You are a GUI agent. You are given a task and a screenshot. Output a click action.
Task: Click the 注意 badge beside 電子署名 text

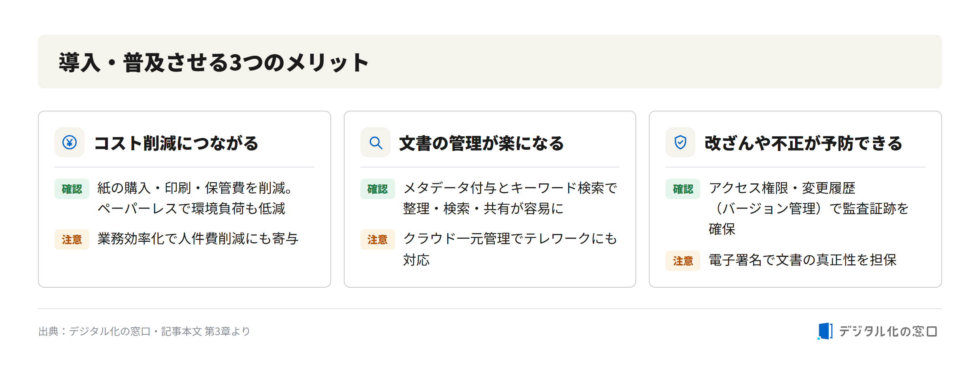point(683,261)
